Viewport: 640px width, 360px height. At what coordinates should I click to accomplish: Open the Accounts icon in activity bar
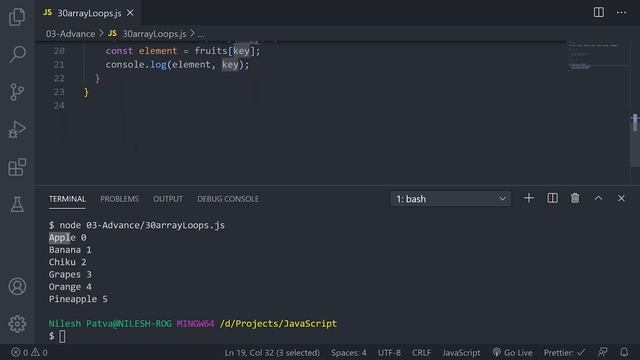click(17, 286)
